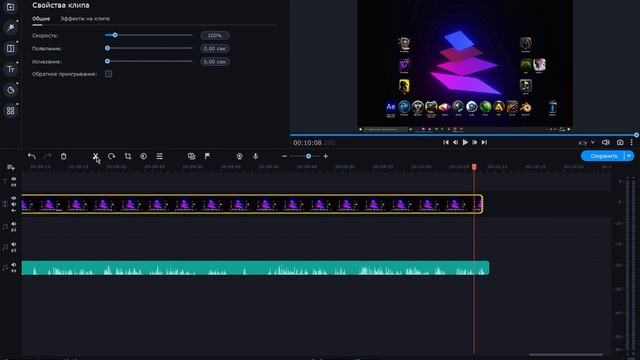
Task: Rotate the selected clip
Action: [111, 156]
